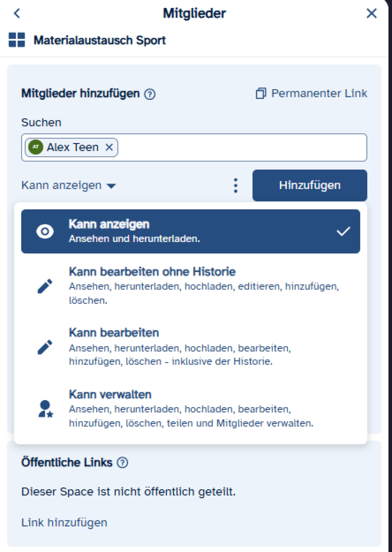This screenshot has height=552, width=392.
Task: Click the back arrow in Mitglieder header
Action: pyautogui.click(x=17, y=13)
